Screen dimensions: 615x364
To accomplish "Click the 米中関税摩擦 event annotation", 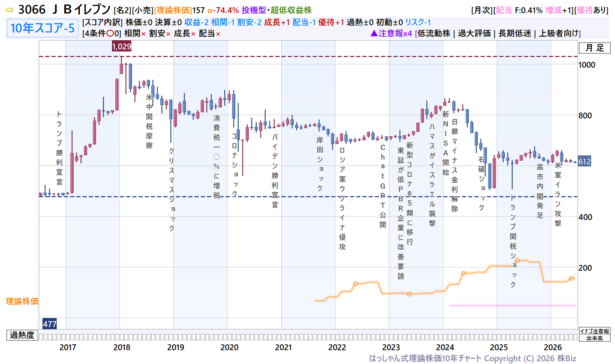I will tap(149, 121).
